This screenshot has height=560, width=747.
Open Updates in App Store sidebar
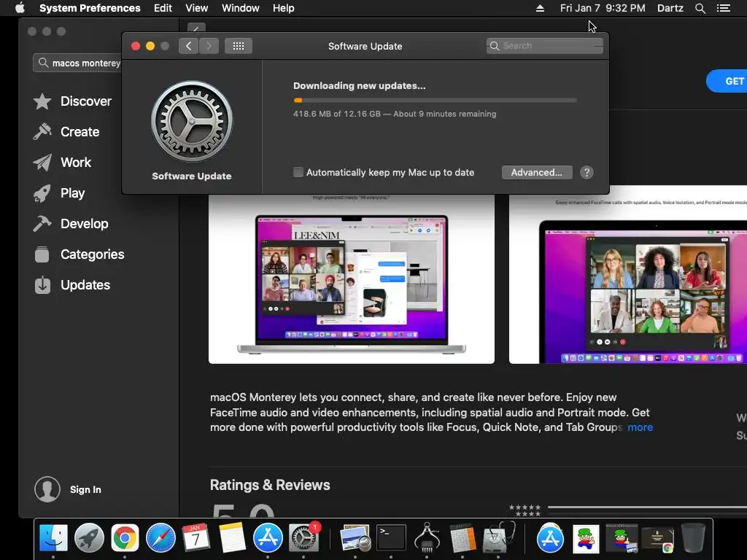tap(72, 285)
